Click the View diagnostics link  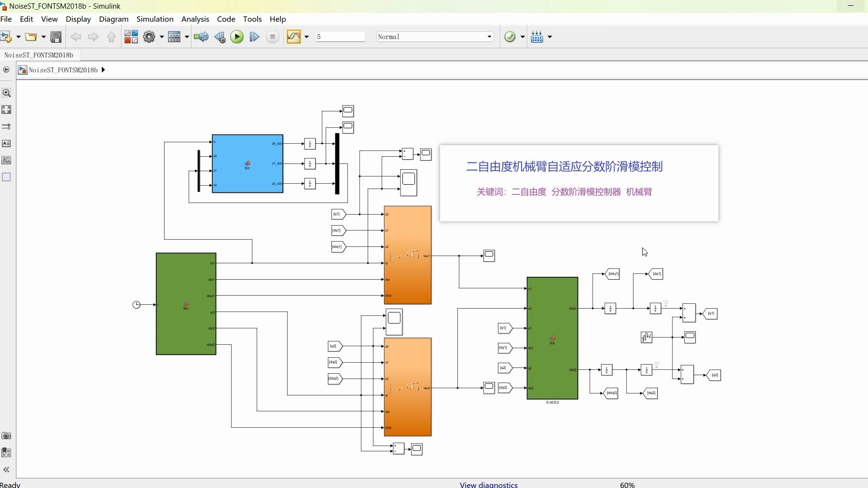489,485
